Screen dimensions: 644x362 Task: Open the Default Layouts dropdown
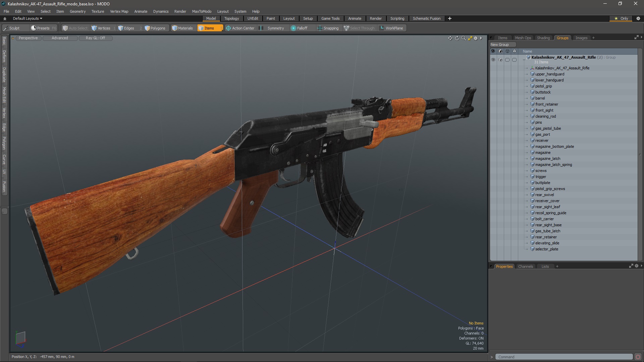(x=28, y=18)
